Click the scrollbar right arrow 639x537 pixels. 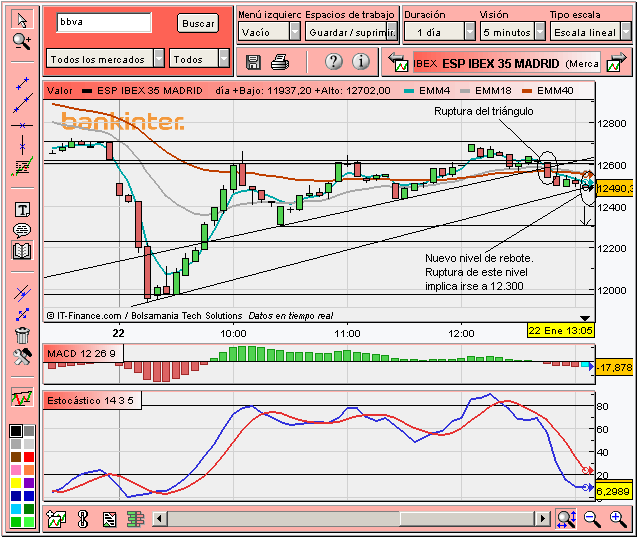point(542,519)
